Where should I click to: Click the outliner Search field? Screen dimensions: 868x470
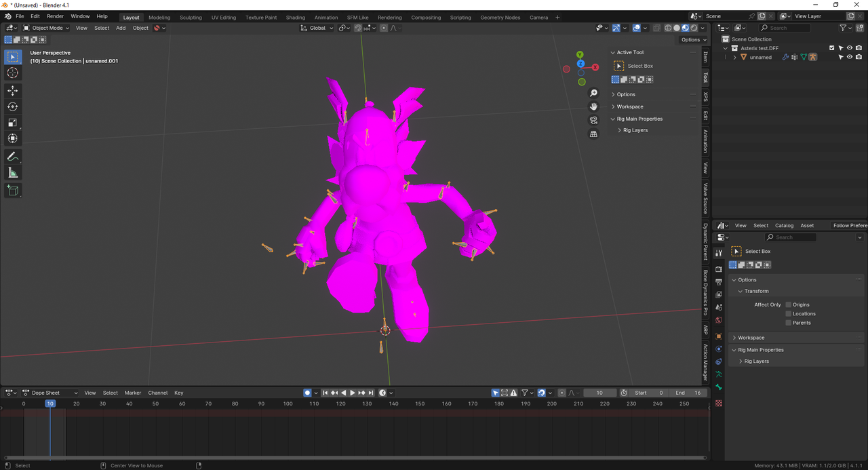coord(785,28)
